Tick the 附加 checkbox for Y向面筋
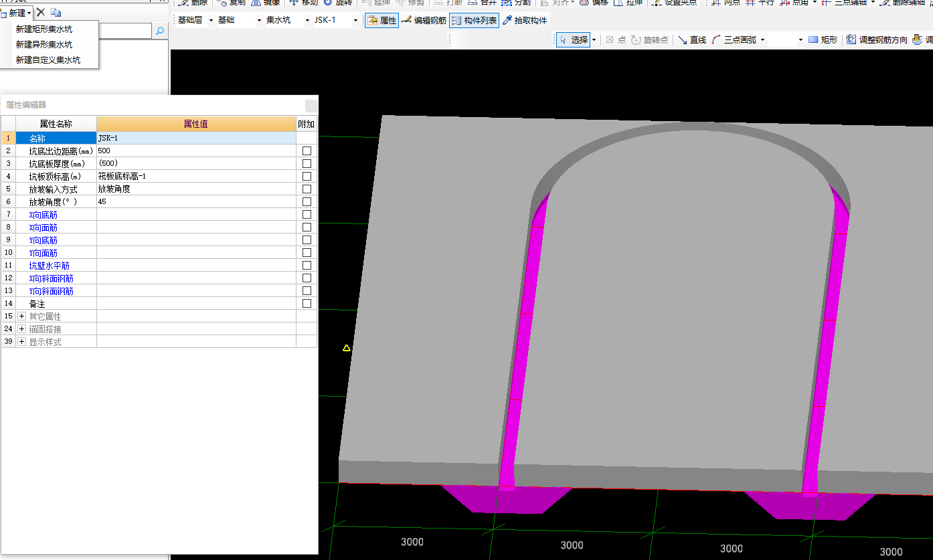Image resolution: width=933 pixels, height=560 pixels. (307, 253)
